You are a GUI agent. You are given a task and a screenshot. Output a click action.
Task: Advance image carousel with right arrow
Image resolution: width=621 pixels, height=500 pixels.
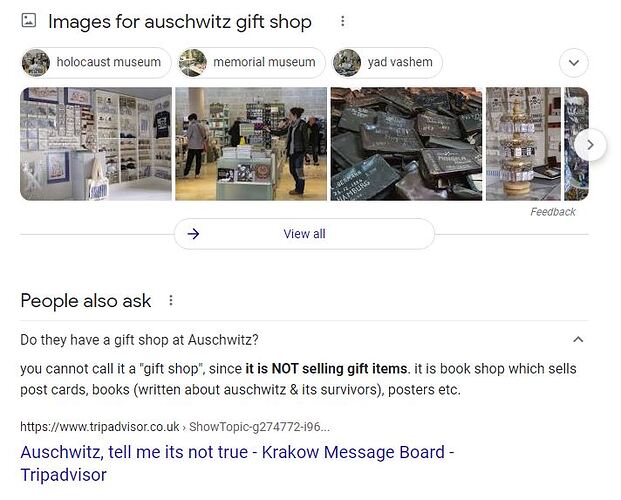click(x=590, y=145)
